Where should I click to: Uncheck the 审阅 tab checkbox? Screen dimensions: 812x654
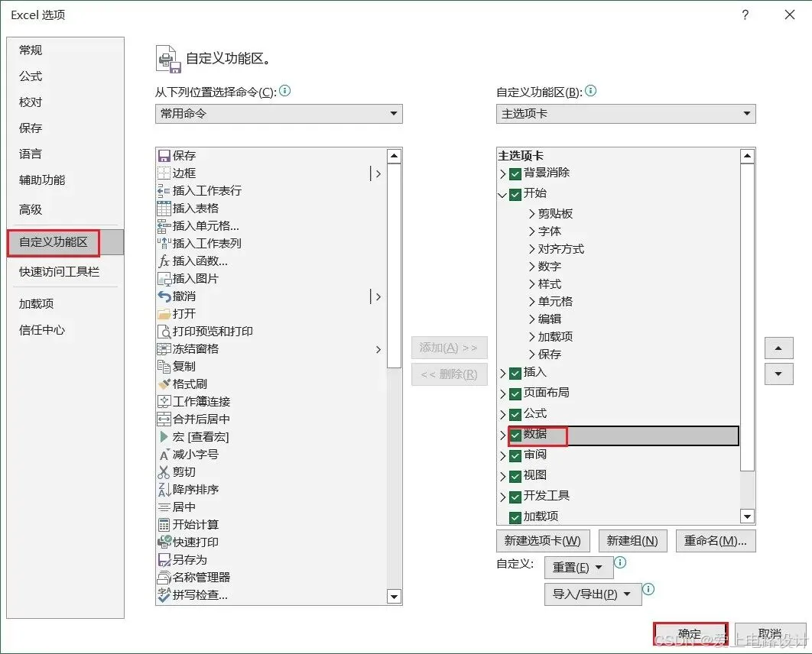click(515, 456)
